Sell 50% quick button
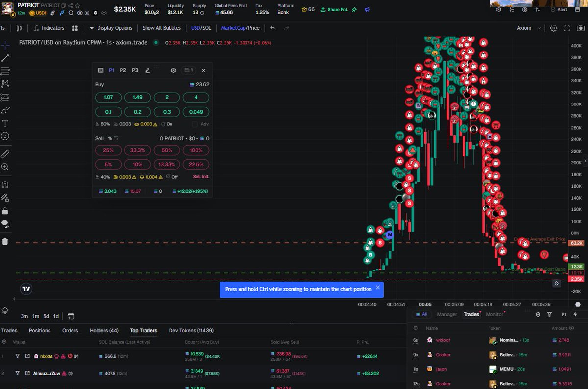 (x=167, y=150)
